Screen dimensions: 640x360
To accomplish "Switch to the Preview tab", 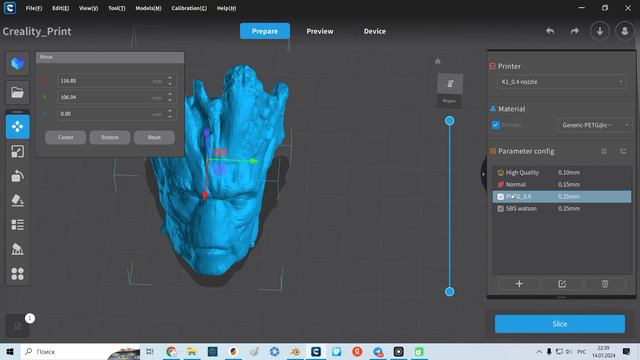I will coord(320,31).
